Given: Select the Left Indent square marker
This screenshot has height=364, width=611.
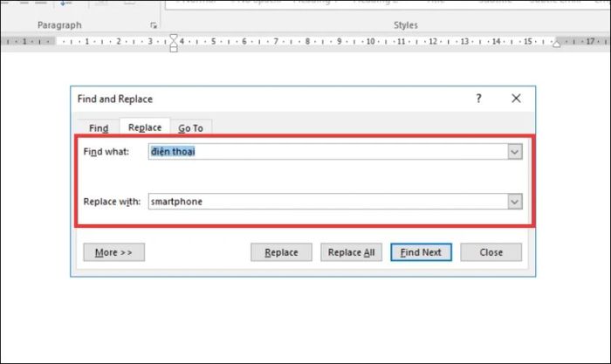Looking at the screenshot, I should pyautogui.click(x=174, y=49).
